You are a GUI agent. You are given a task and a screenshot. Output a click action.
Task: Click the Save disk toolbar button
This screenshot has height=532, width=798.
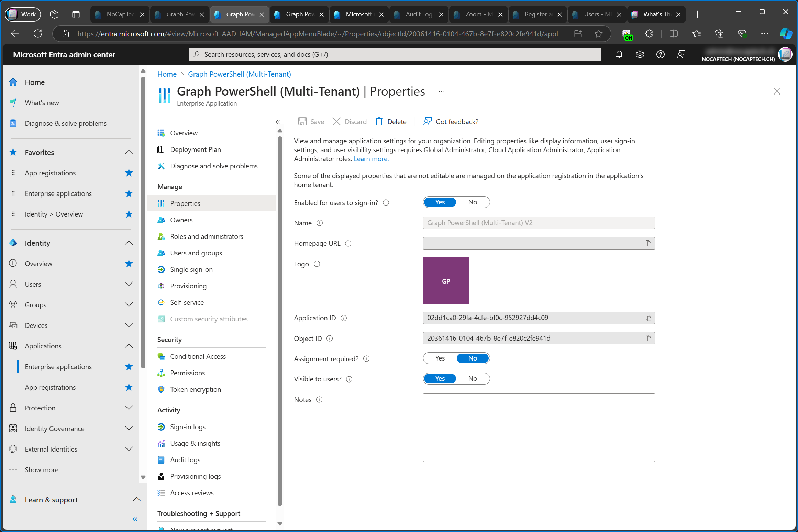311,122
